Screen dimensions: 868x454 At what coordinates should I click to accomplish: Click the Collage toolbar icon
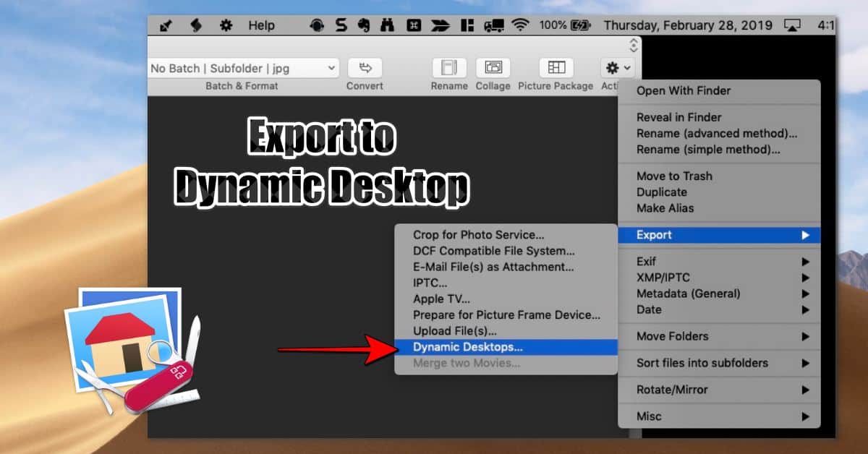[493, 68]
